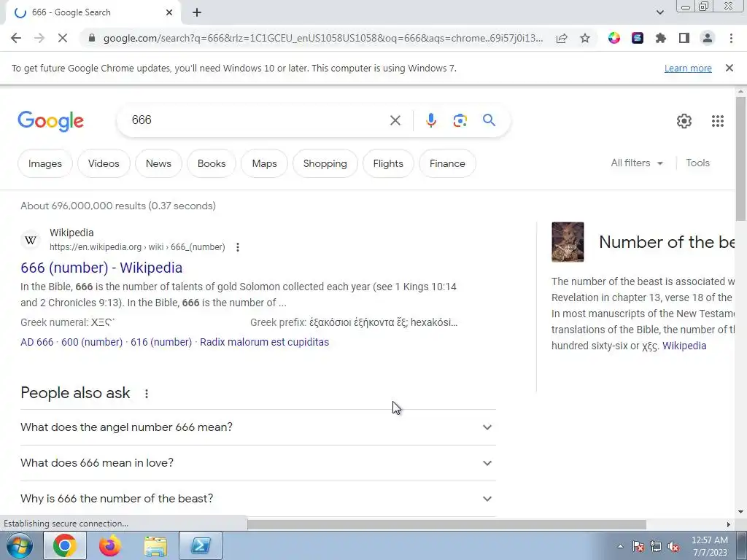Viewport: 747px width, 560px height.
Task: Open the Extensions puzzle menu
Action: (x=661, y=38)
